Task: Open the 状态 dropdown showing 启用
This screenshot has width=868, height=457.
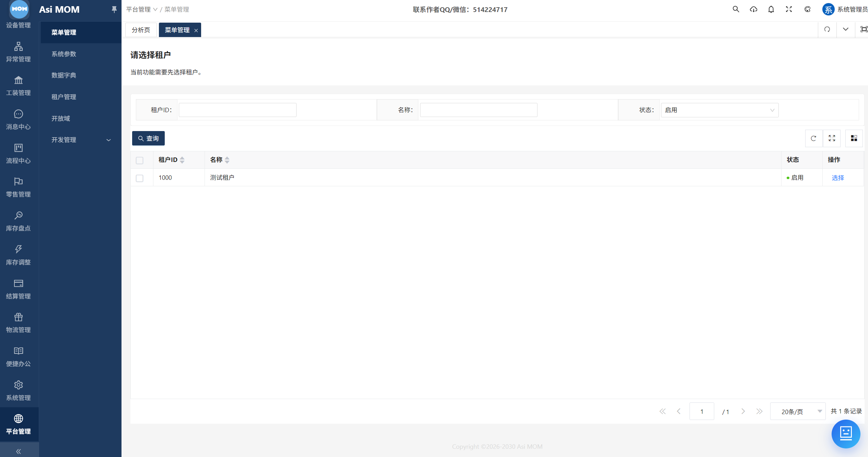Action: tap(719, 110)
